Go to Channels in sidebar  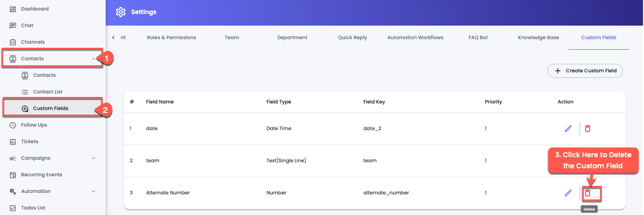coord(32,42)
